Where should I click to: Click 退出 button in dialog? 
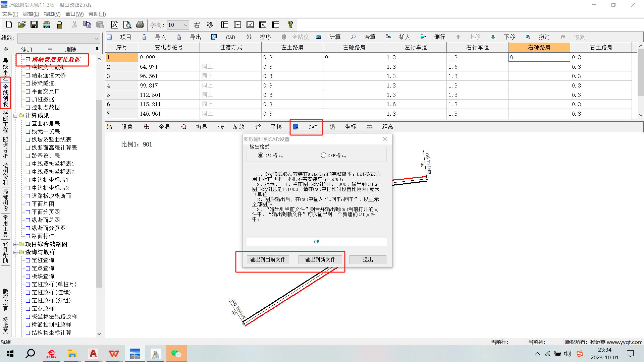[x=368, y=259]
